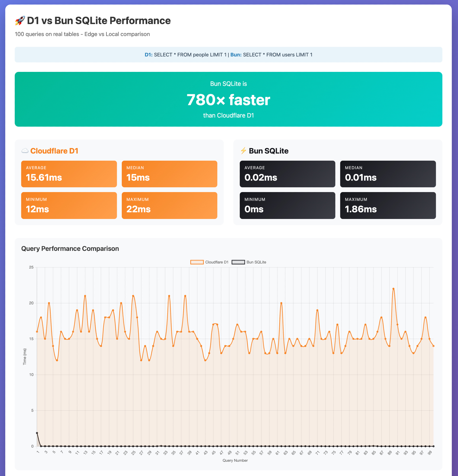The width and height of the screenshot is (458, 476).
Task: Click the 22ms peak point on chart
Action: 393,289
